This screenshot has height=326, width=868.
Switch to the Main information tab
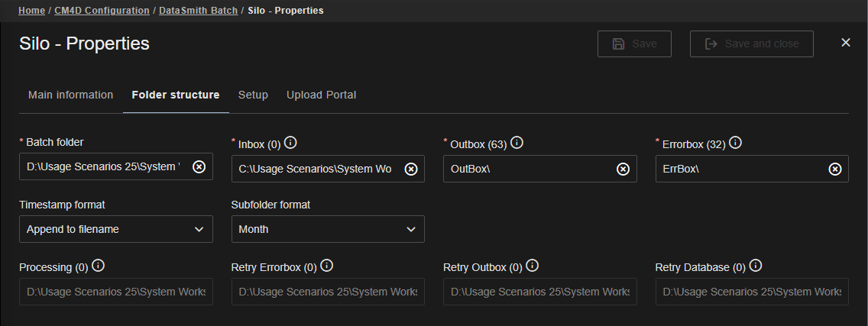[70, 95]
